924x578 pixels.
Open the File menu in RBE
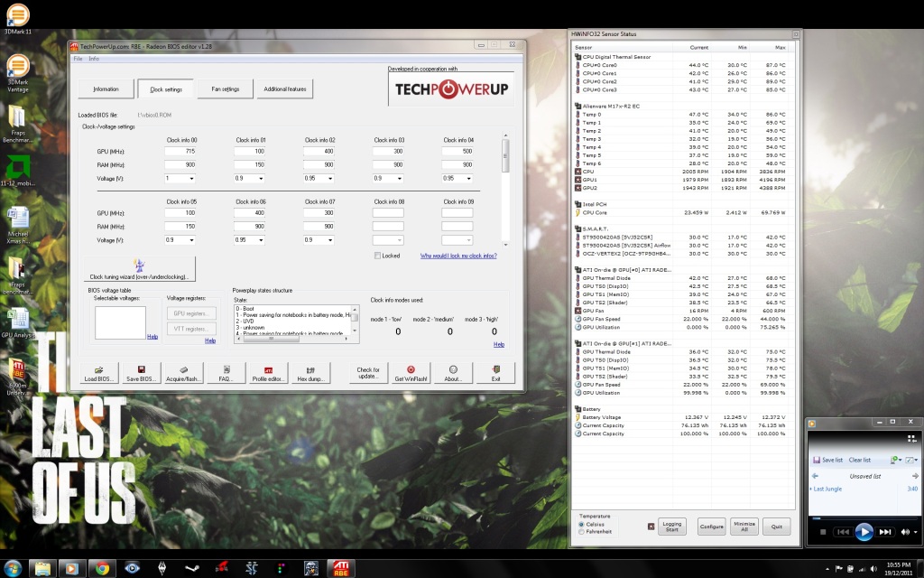[x=78, y=59]
